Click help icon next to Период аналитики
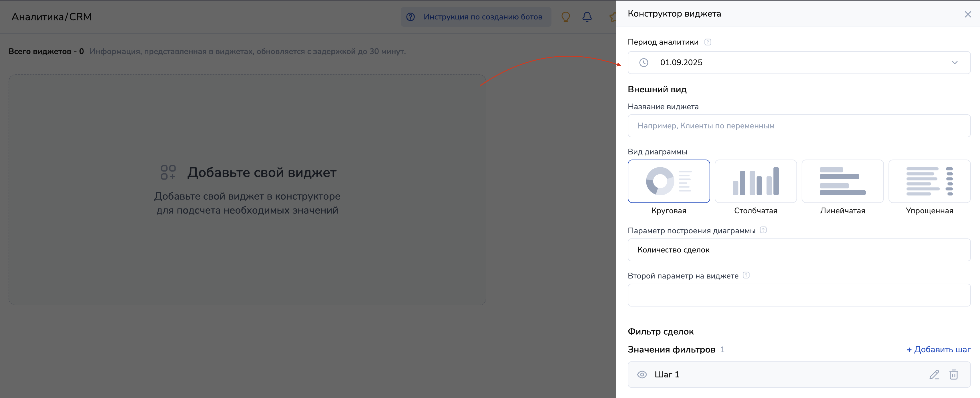The image size is (980, 398). 708,42
